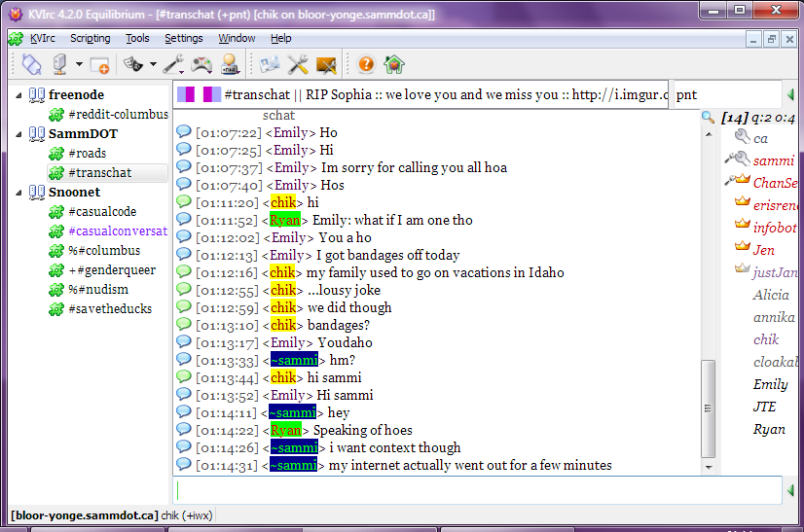
Task: Click the #roads channel gear icon
Action: [55, 154]
